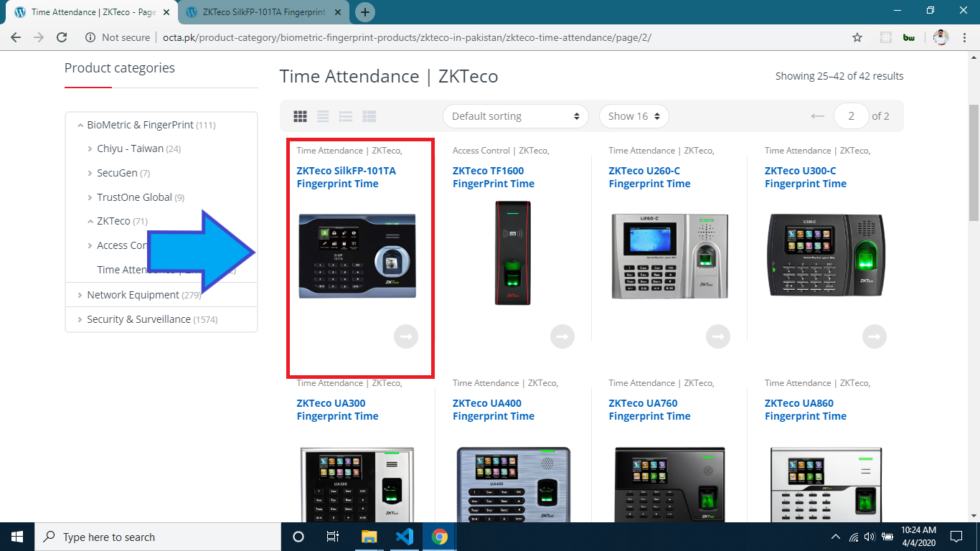Close the Time Attendance browser tab

tap(166, 12)
